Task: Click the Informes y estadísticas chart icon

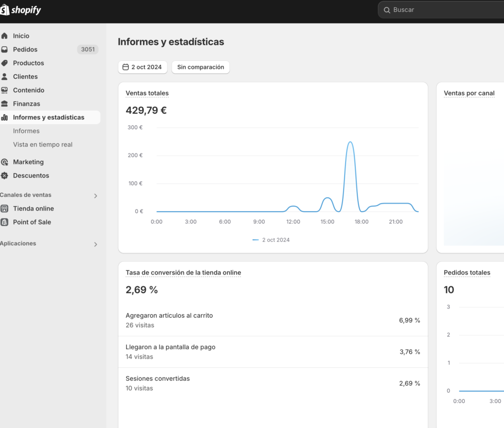Action: 4,117
